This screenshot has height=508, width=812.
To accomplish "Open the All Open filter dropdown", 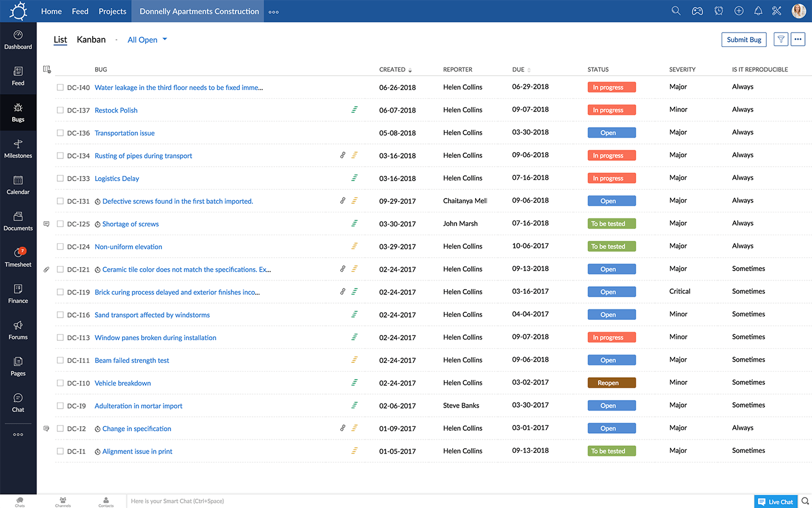I will pyautogui.click(x=147, y=39).
